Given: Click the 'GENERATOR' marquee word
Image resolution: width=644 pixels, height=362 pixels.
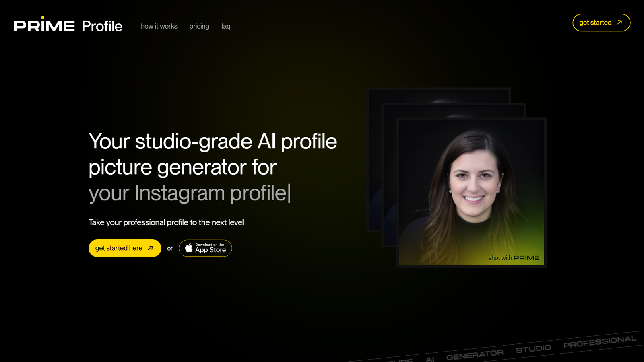Looking at the screenshot, I should tap(475, 355).
